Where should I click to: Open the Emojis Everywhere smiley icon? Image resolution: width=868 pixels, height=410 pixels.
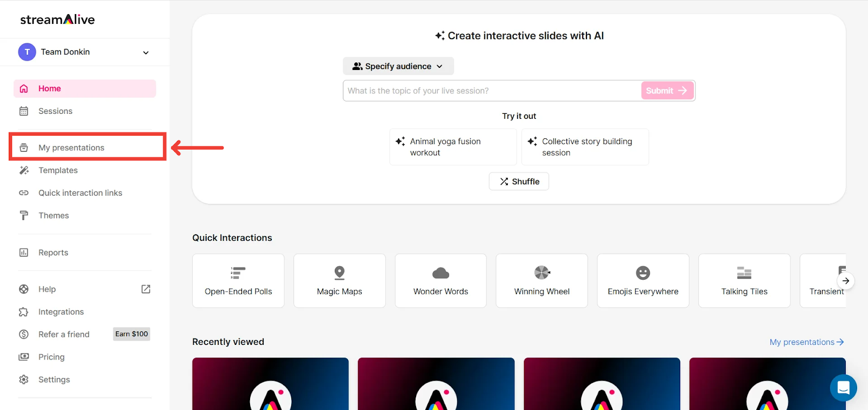[x=643, y=273]
